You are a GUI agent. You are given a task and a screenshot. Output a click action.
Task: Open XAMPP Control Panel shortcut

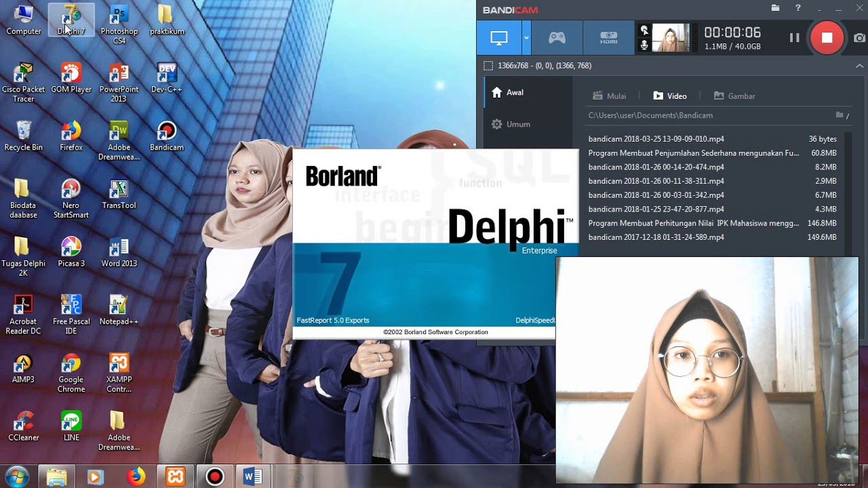tap(119, 373)
